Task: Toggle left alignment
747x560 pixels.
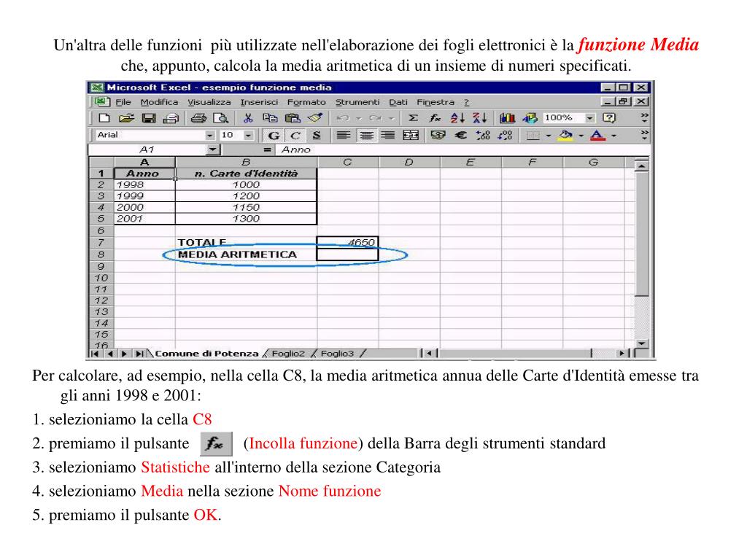Action: click(x=343, y=136)
